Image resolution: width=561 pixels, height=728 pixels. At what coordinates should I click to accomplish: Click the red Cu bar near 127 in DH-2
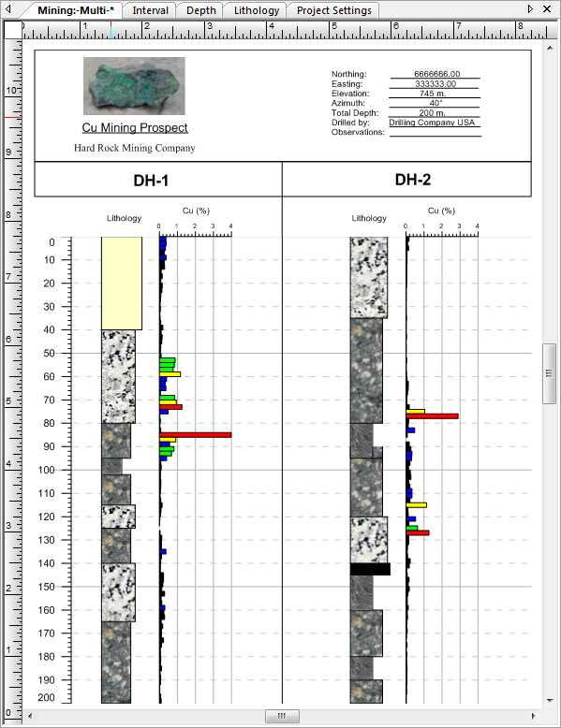pyautogui.click(x=418, y=533)
